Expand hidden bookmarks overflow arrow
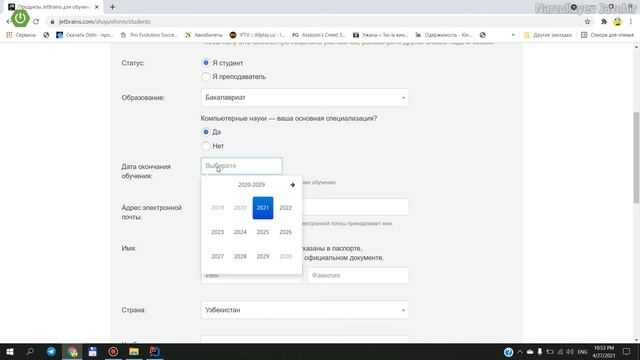The height and width of the screenshot is (360, 640). 513,35
